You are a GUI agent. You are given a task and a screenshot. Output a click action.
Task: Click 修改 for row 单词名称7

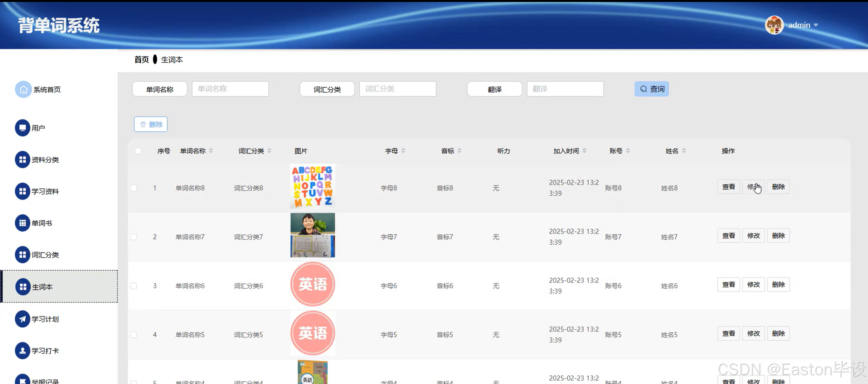pyautogui.click(x=754, y=236)
